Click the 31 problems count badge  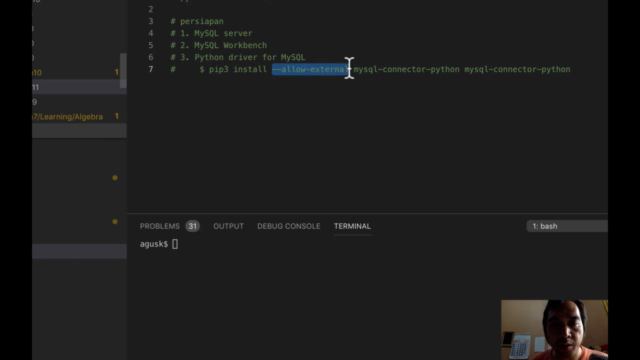(x=193, y=226)
